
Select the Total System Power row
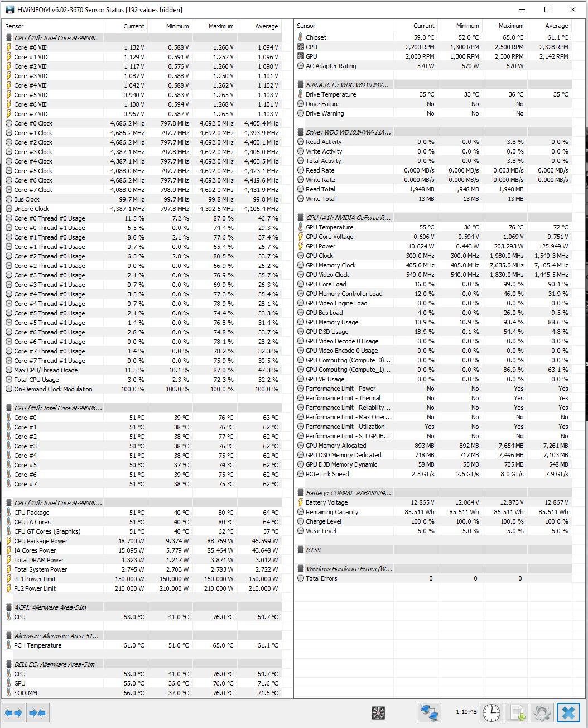click(142, 569)
